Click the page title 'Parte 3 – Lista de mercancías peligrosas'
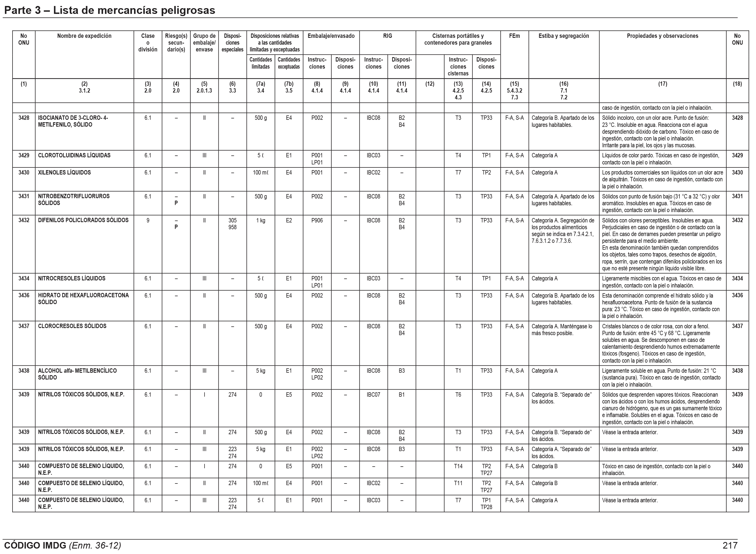The height and width of the screenshot is (554, 756). [109, 10]
